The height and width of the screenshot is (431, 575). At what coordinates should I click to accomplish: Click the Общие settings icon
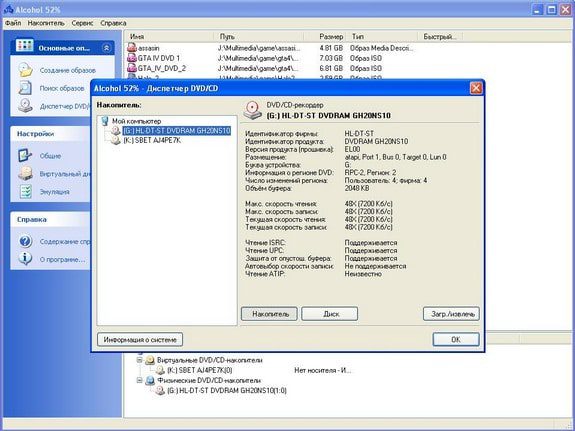(x=25, y=156)
